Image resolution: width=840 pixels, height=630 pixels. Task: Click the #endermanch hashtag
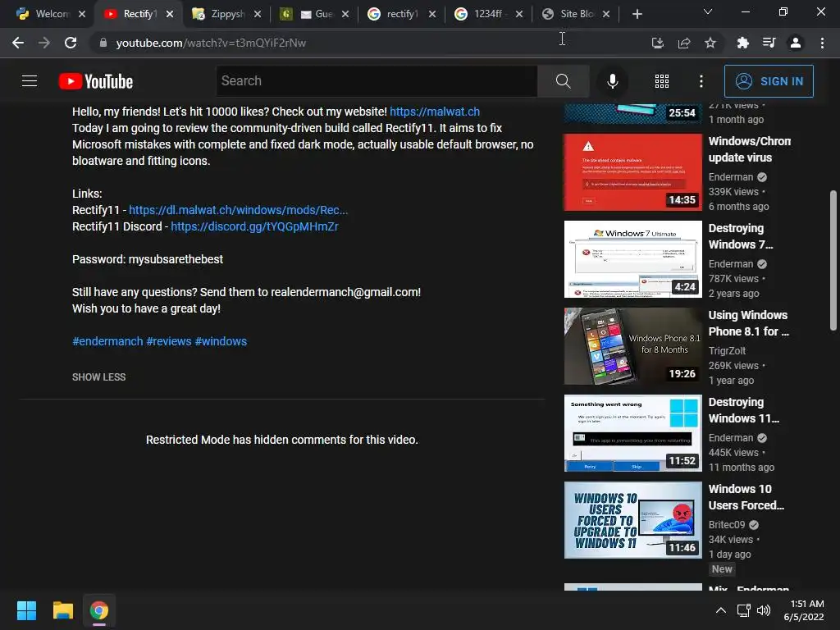click(x=107, y=341)
